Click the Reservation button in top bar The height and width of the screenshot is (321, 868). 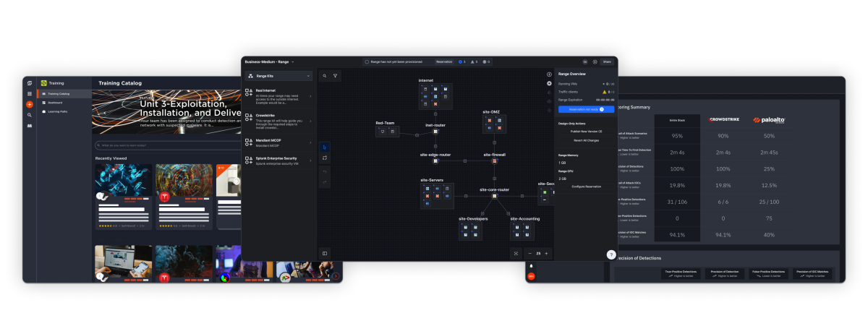coord(444,62)
